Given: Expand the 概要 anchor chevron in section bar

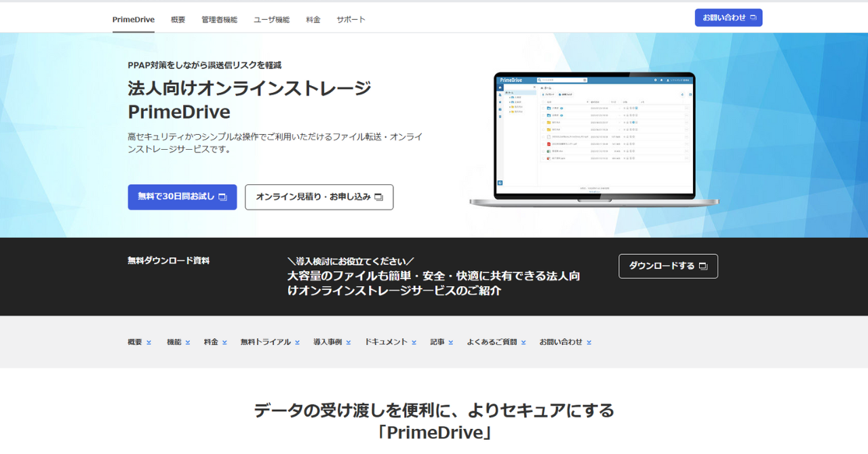Looking at the screenshot, I should pyautogui.click(x=149, y=343).
